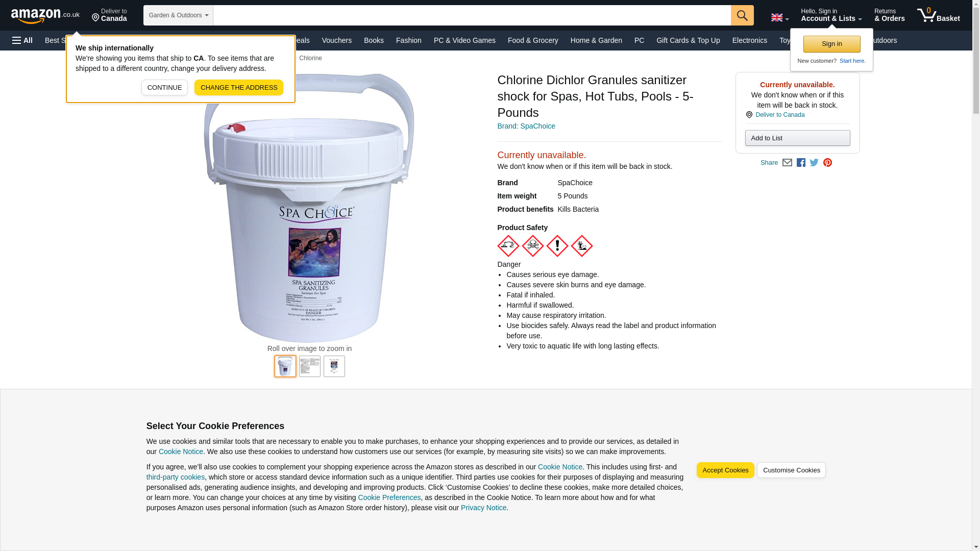Focus the Amazon search input field

472,15
